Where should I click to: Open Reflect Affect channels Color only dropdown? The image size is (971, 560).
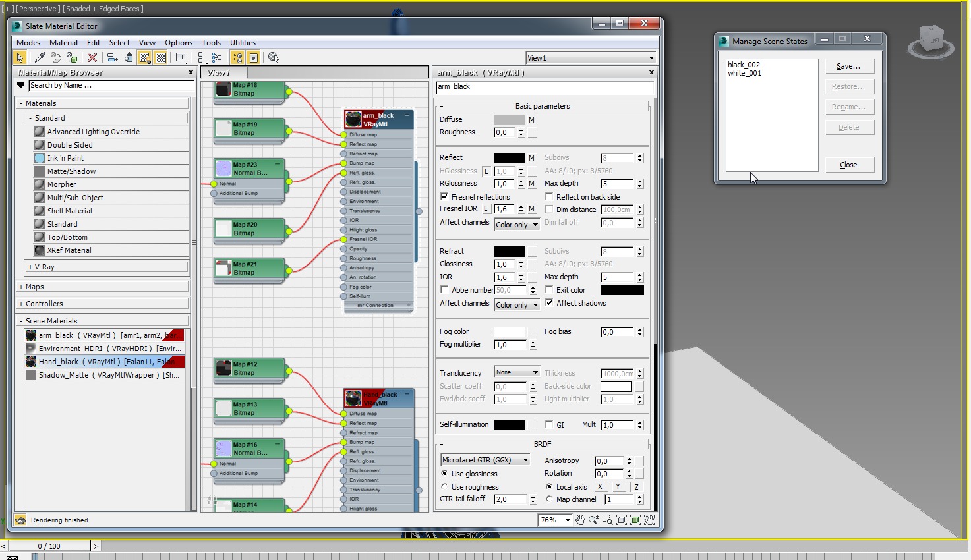517,225
